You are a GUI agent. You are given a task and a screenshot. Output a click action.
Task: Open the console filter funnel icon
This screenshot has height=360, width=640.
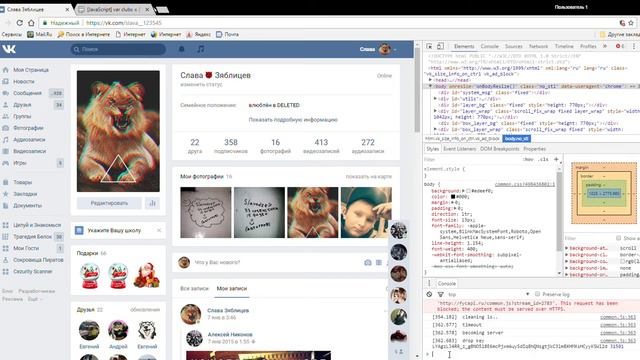(440, 294)
